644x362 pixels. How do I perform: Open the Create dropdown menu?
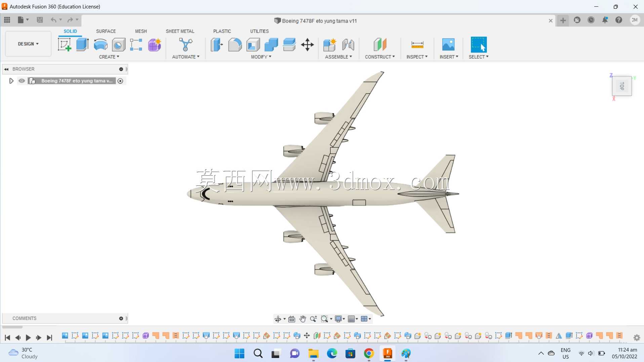109,57
